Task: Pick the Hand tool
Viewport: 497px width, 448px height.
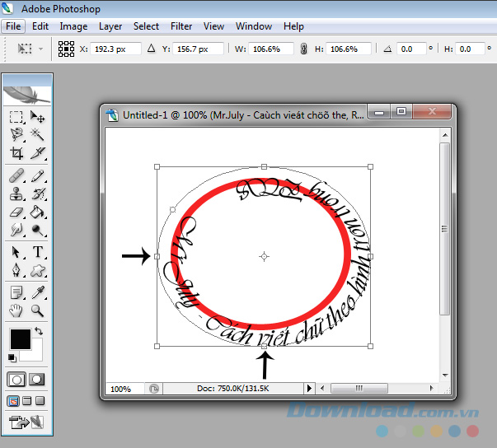Action: 16,310
